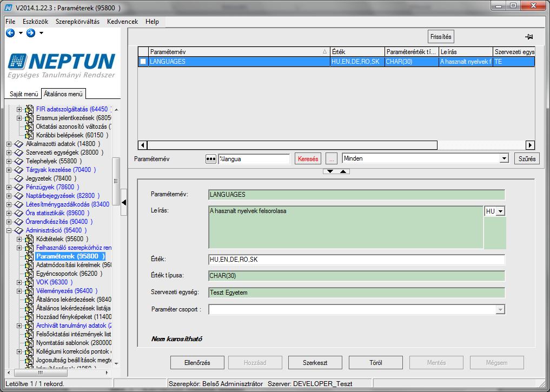550x392 pixels.
Task: Click the Töröl button
Action: (376, 363)
